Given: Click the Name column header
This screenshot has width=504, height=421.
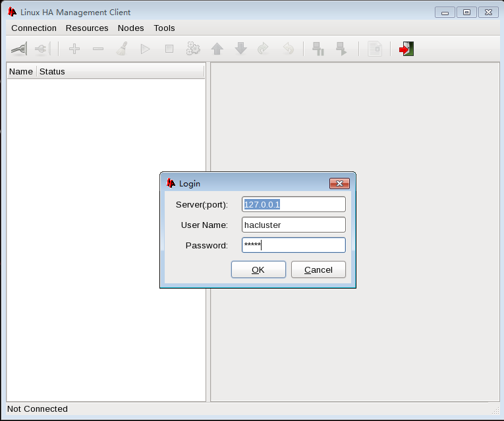Looking at the screenshot, I should (21, 71).
